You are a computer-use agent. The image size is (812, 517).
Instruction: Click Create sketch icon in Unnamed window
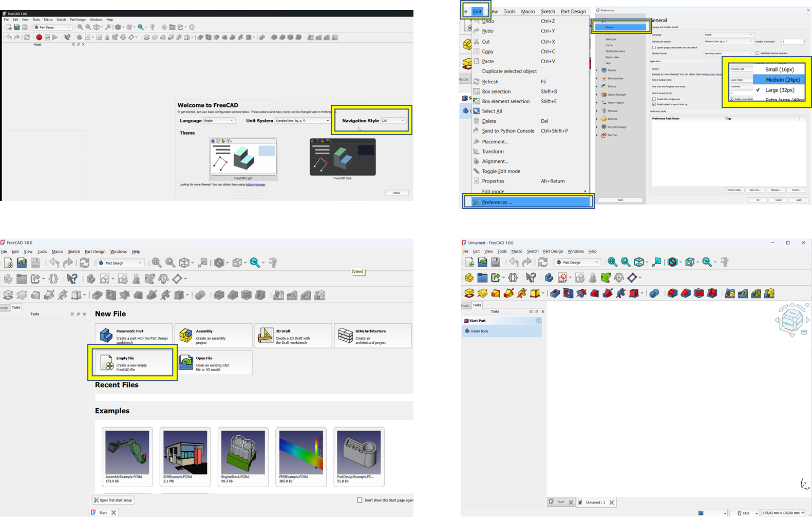click(x=562, y=278)
